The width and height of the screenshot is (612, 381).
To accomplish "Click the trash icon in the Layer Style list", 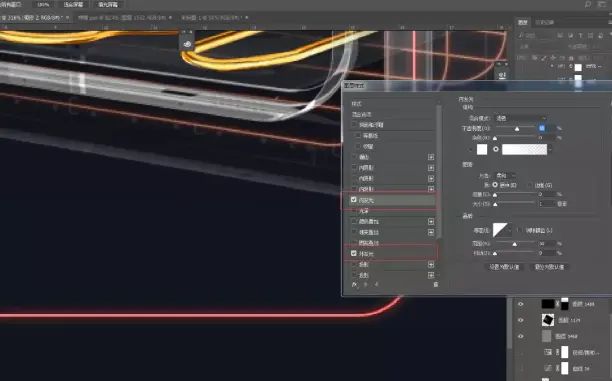I will [x=436, y=285].
